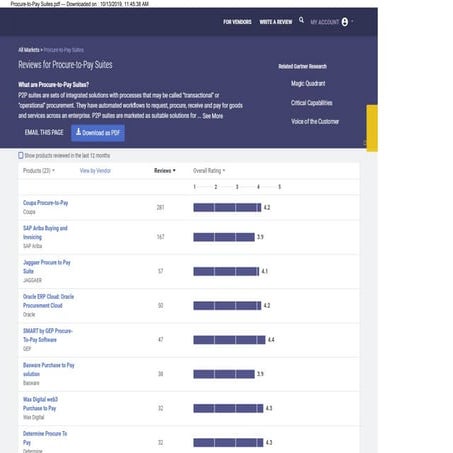This screenshot has width=453, height=453.
Task: Open SMART by GEP Procure-To-Pay Software
Action: click(x=48, y=335)
